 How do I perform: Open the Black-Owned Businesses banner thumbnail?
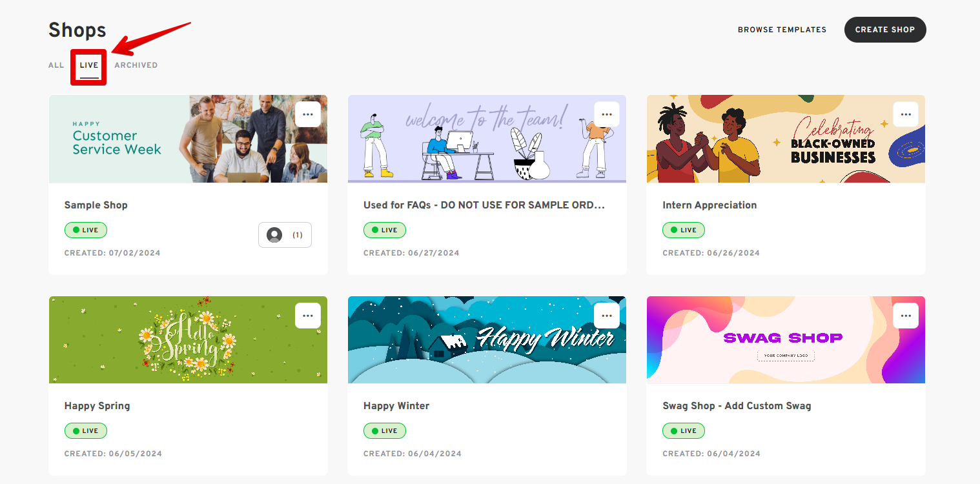pos(786,139)
